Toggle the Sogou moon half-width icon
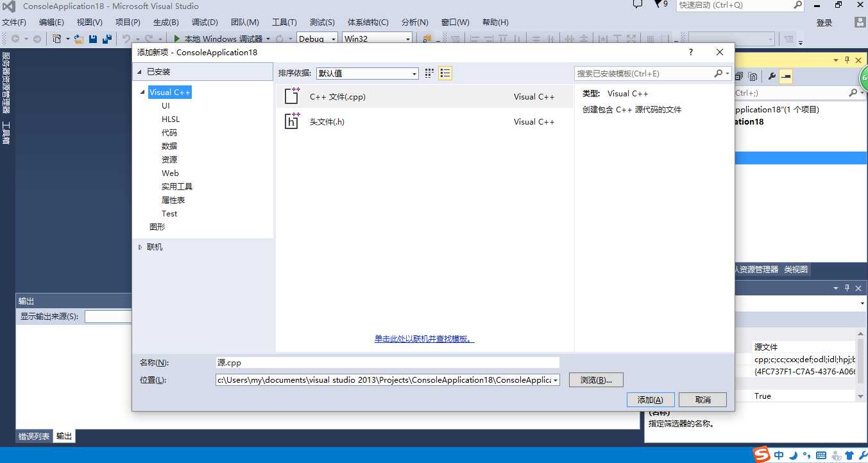868x463 pixels. pos(793,455)
